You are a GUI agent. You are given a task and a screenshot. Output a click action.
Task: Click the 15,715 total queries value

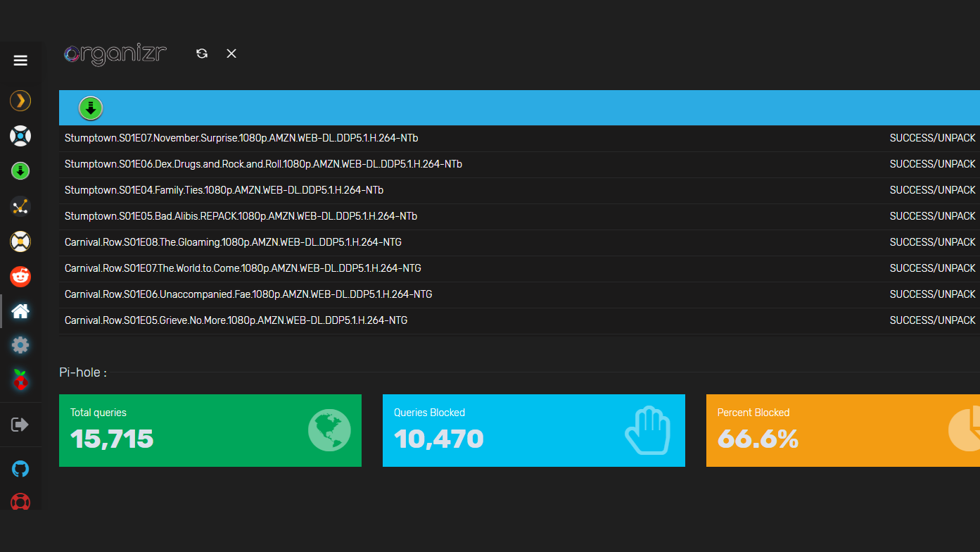pos(112,439)
